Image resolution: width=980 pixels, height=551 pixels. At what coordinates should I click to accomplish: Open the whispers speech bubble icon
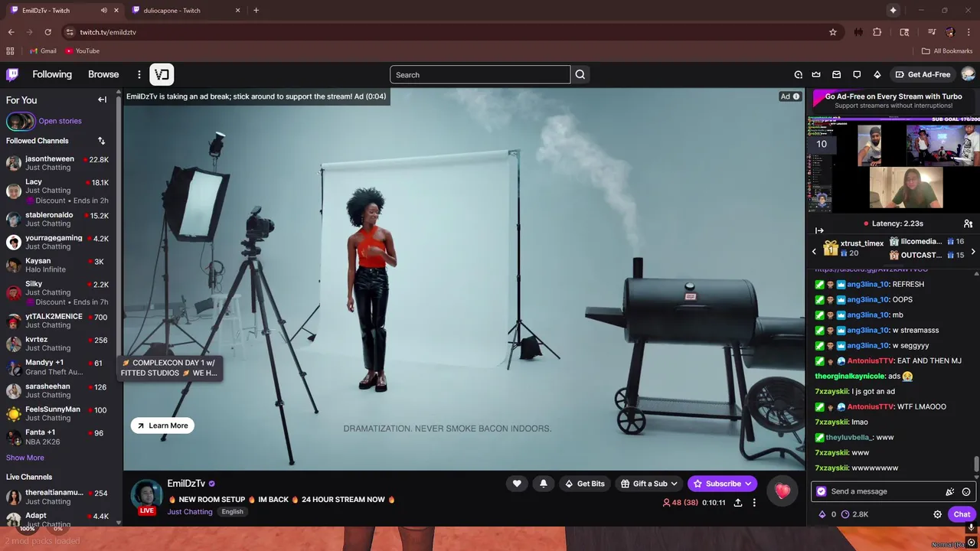pos(857,74)
